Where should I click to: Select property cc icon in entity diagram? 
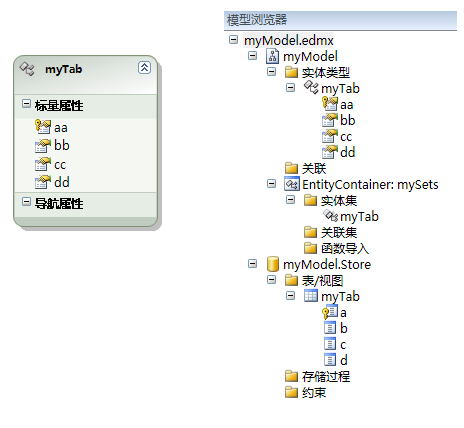coord(43,164)
